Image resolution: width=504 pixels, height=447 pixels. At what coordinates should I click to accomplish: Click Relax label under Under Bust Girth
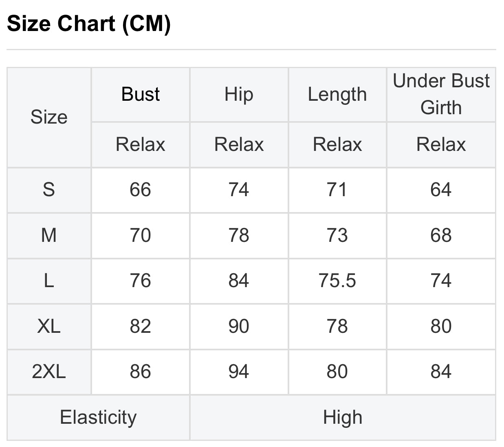(x=441, y=144)
